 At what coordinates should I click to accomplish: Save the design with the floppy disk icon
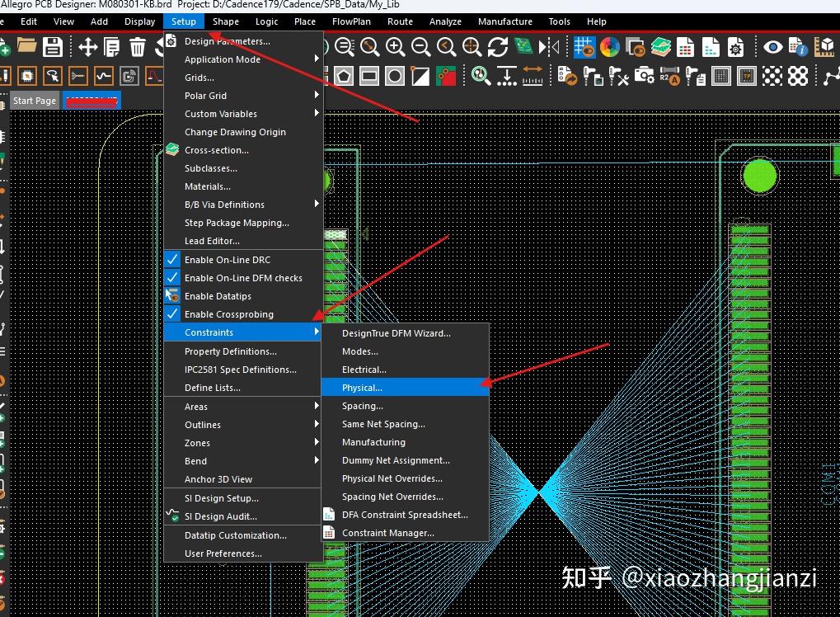click(53, 47)
